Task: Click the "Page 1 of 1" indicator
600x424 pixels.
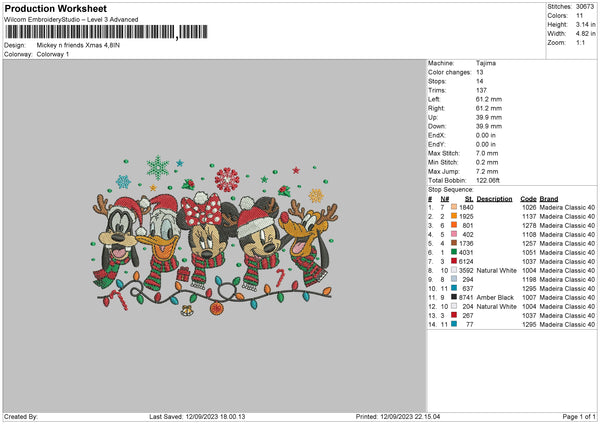Action: [x=579, y=416]
